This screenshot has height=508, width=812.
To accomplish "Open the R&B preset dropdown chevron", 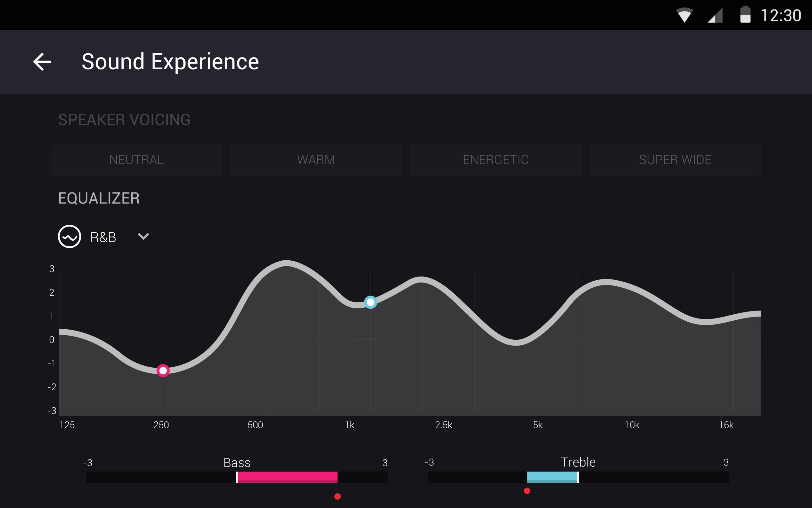I will 143,237.
